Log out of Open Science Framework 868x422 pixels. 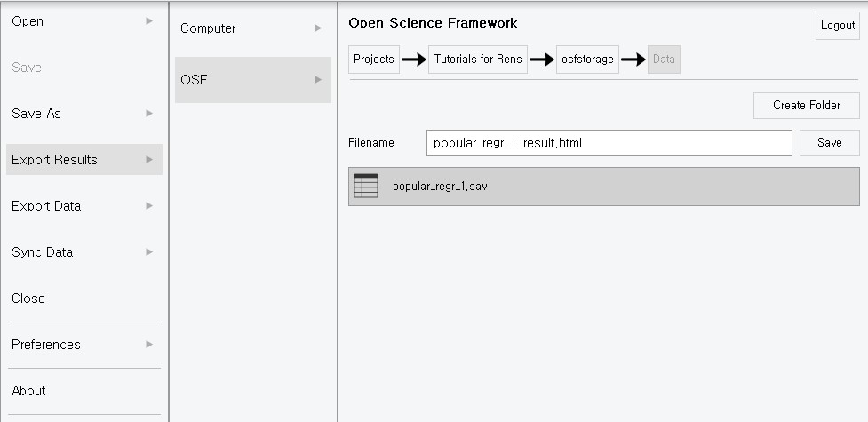coord(837,26)
